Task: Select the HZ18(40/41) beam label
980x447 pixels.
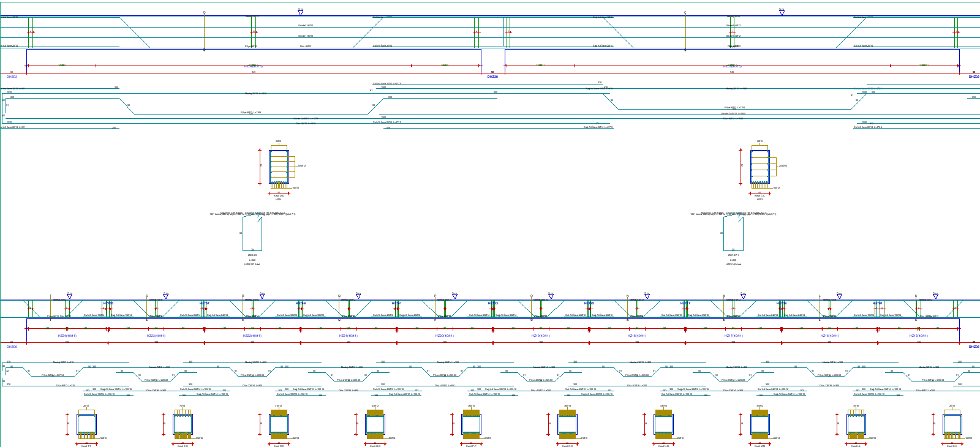Action: (x=637, y=336)
